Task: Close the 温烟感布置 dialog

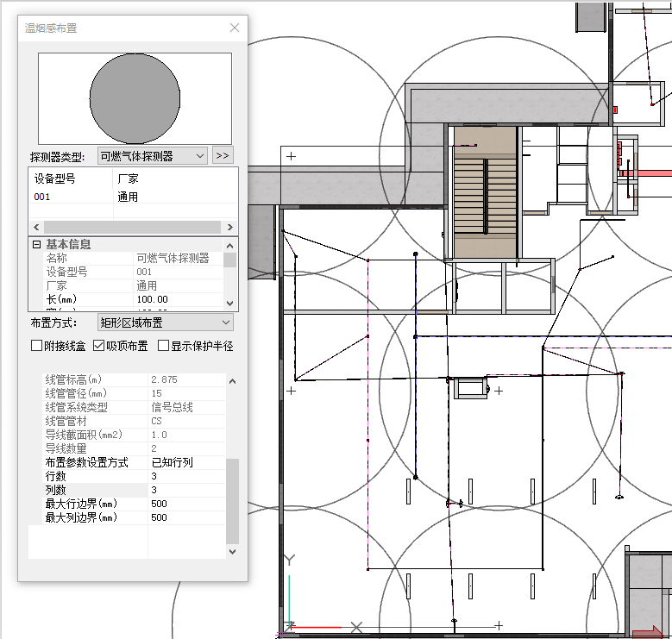Action: (x=235, y=28)
